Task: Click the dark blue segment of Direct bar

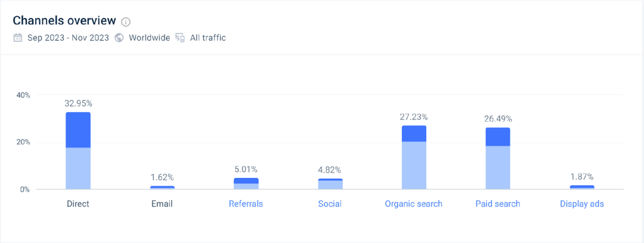Action: pos(78,130)
